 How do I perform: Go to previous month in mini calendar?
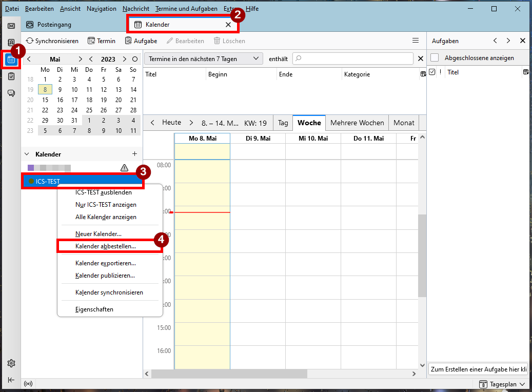[x=29, y=59]
